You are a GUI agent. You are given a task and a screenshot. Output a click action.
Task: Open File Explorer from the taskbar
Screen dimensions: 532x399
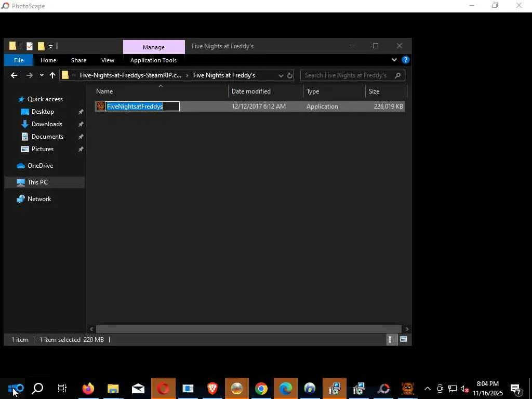113,389
